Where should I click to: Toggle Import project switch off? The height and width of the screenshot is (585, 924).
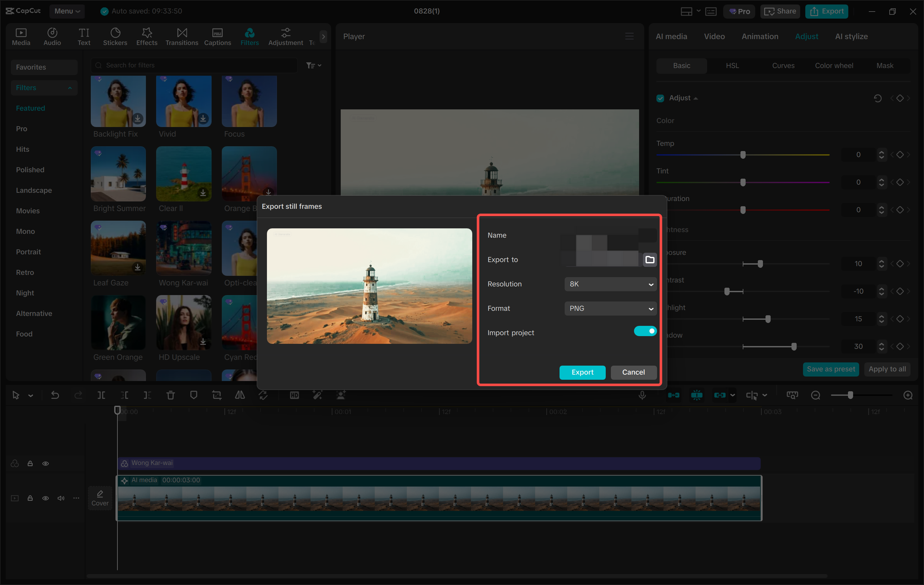point(645,331)
